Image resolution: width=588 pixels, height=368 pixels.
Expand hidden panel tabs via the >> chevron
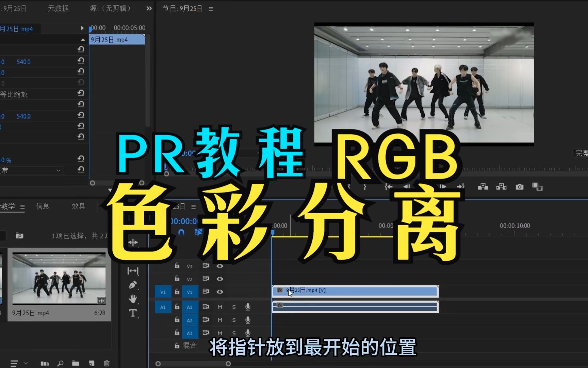149,9
